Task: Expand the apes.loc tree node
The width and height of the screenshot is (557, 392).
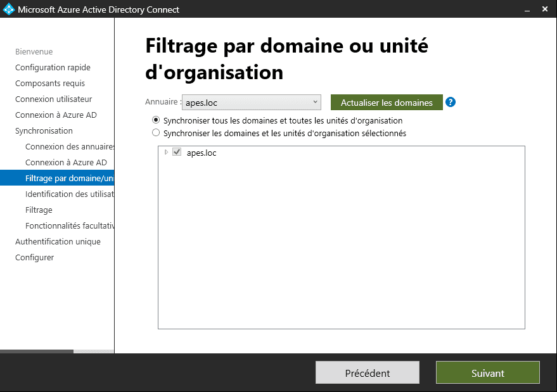Action: click(x=167, y=152)
